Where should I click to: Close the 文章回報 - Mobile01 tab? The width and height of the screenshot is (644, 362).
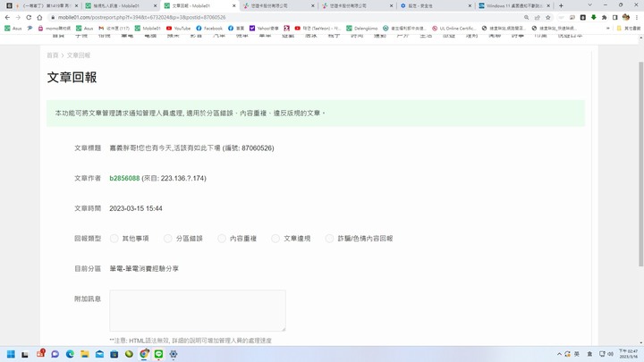pyautogui.click(x=234, y=5)
